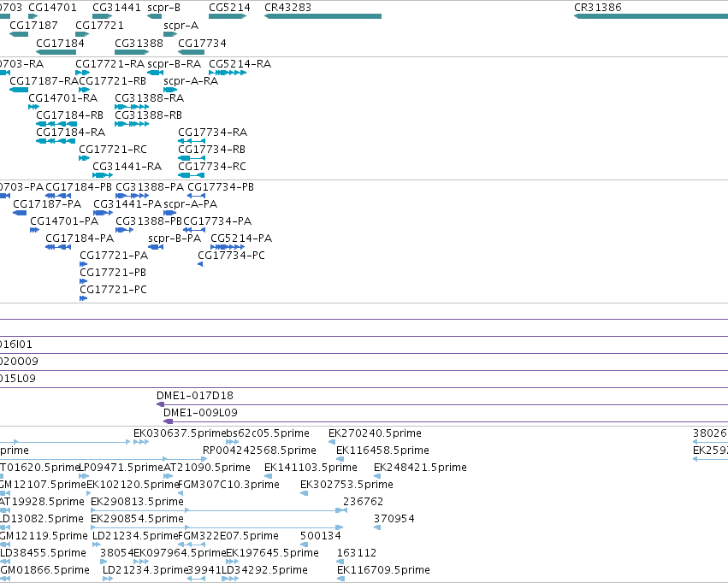
Task: Click protein CG17184-PA label
Action: click(x=80, y=238)
